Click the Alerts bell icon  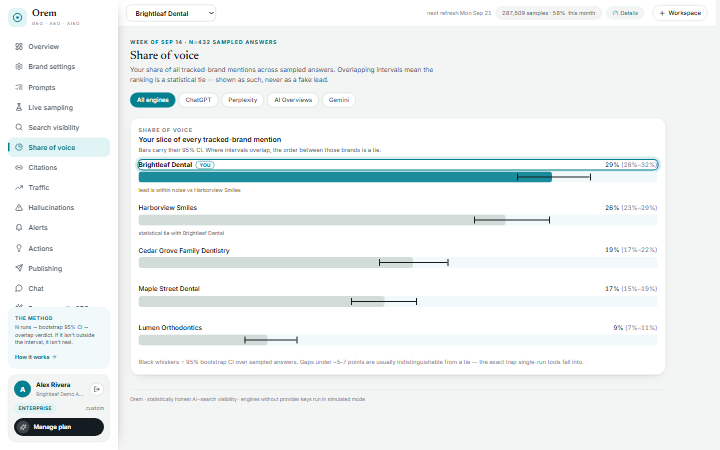tap(19, 227)
